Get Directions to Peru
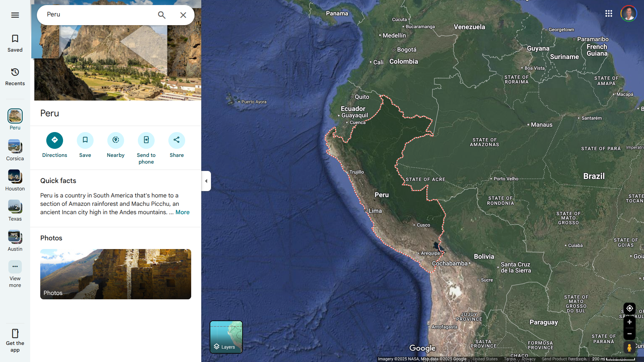The width and height of the screenshot is (644, 362). click(x=55, y=140)
